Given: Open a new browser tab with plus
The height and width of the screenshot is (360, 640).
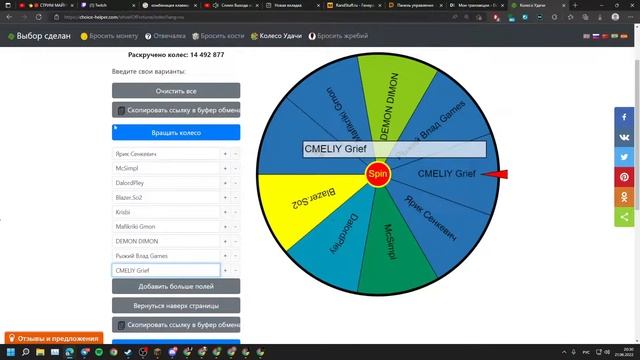Looking at the screenshot, I should 575,5.
